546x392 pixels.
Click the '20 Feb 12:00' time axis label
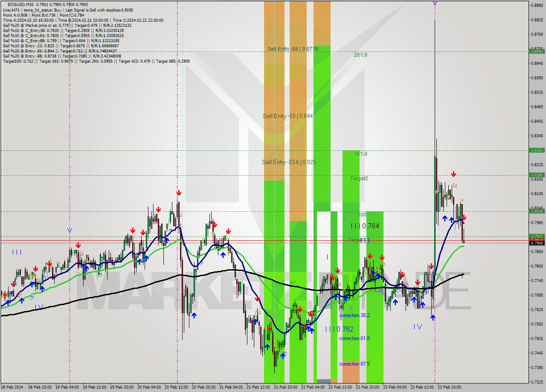tap(177, 387)
